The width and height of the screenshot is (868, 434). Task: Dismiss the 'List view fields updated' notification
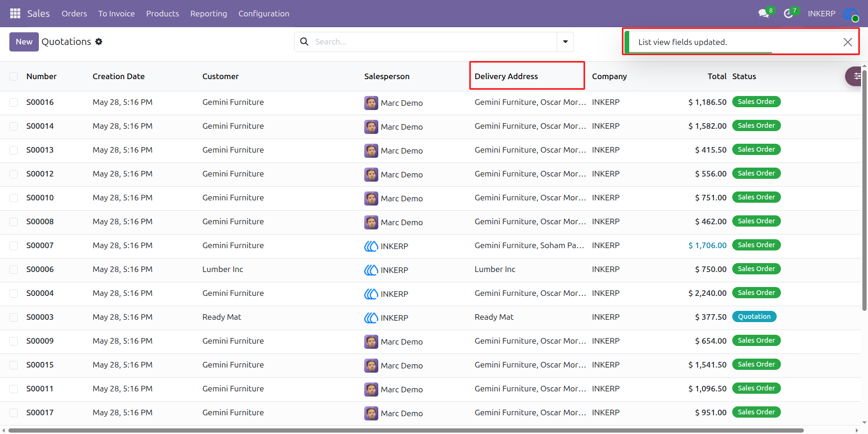(x=847, y=42)
